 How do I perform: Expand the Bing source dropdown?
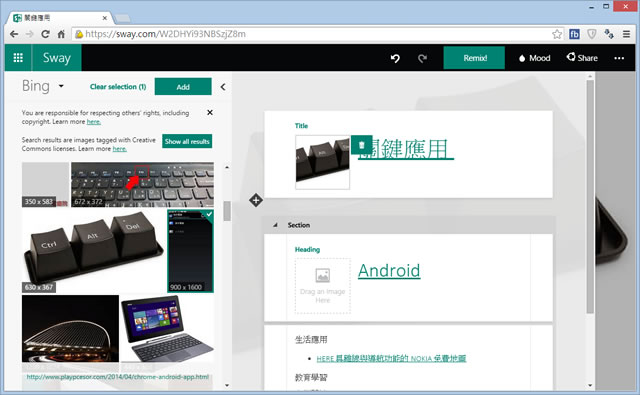click(61, 86)
